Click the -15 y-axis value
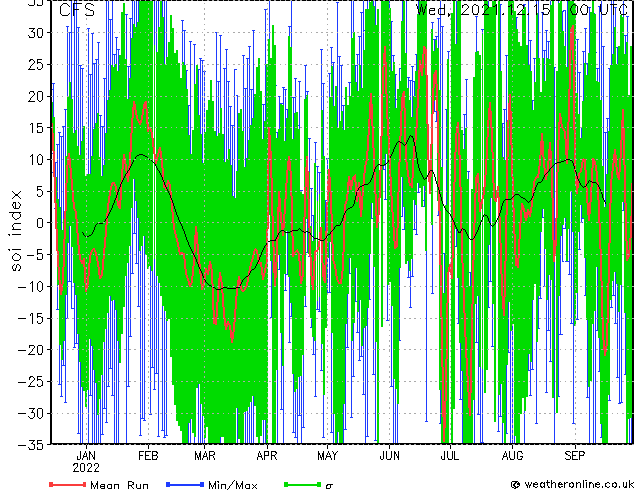634x490 pixels. click(x=31, y=318)
